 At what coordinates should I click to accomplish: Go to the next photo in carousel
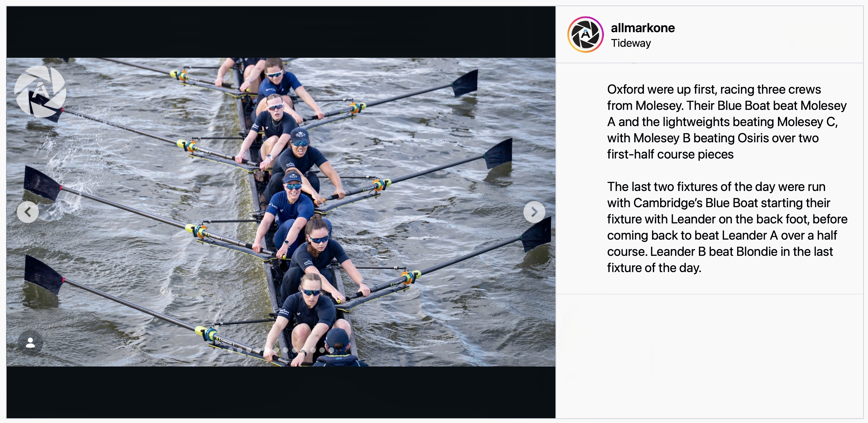coord(534,212)
